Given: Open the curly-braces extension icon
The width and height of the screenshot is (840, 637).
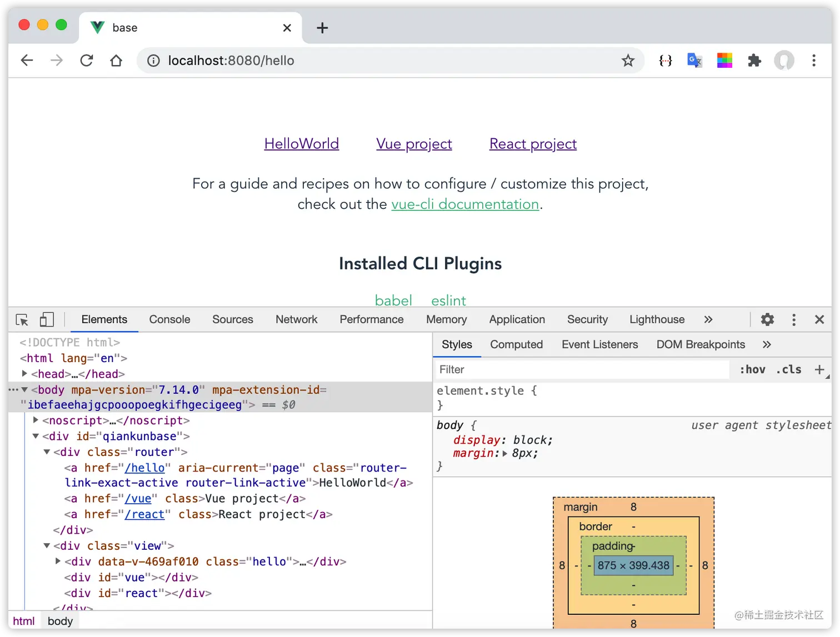Looking at the screenshot, I should (x=665, y=61).
